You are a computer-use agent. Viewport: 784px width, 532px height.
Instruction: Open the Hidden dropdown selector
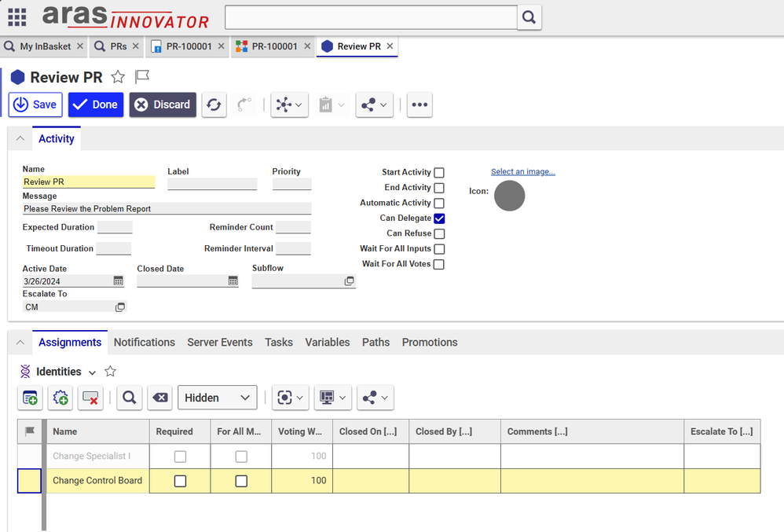click(x=218, y=398)
